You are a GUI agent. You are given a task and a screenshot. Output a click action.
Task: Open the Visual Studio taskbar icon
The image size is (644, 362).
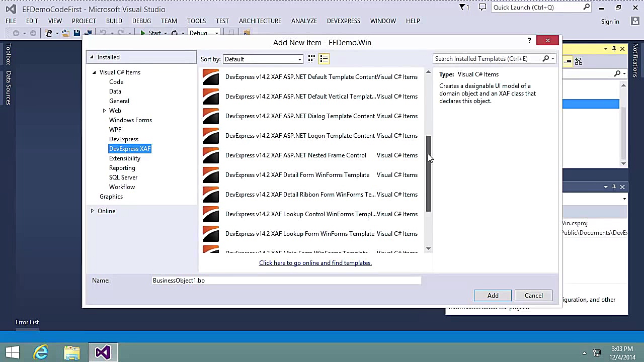pos(102,352)
